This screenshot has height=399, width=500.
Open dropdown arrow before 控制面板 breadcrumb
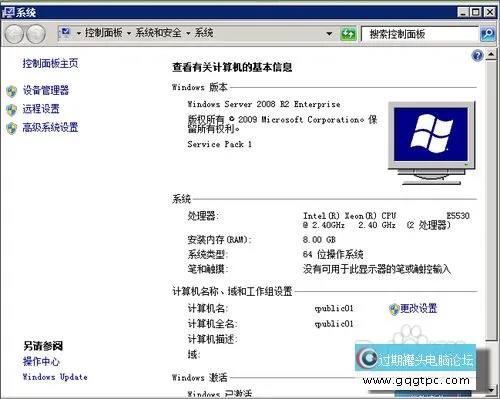click(79, 33)
